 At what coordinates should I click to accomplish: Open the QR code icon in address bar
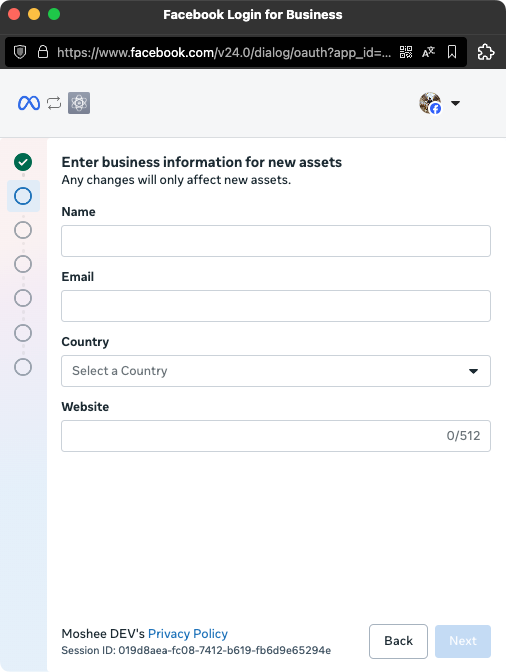(x=406, y=52)
